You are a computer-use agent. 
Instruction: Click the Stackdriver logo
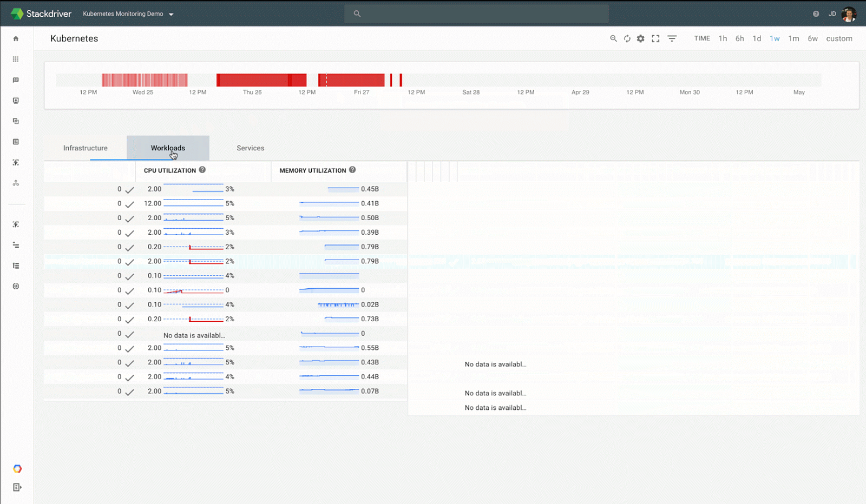click(x=41, y=14)
